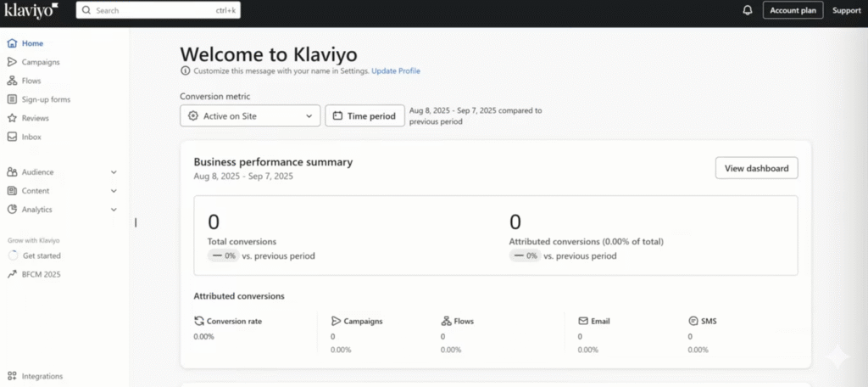Expand the Analytics section chevron
Image resolution: width=868 pixels, height=387 pixels.
click(x=114, y=210)
